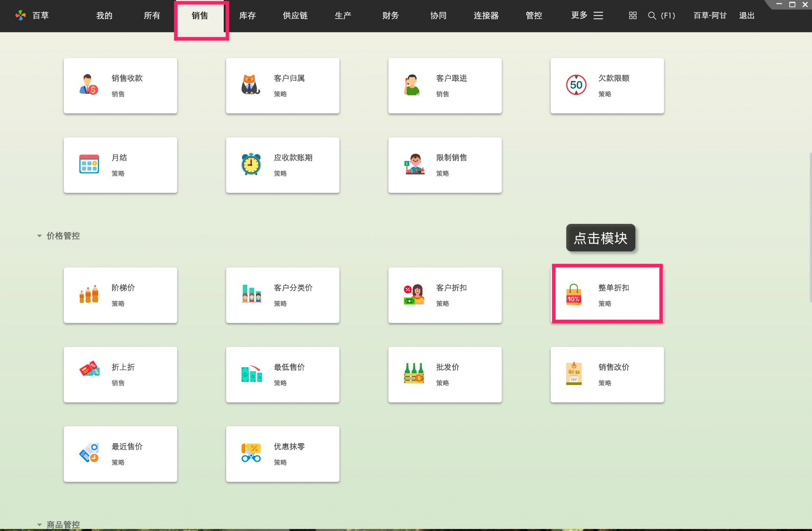Click the 百草 pinwheel logo
This screenshot has width=812, height=531.
tap(21, 15)
